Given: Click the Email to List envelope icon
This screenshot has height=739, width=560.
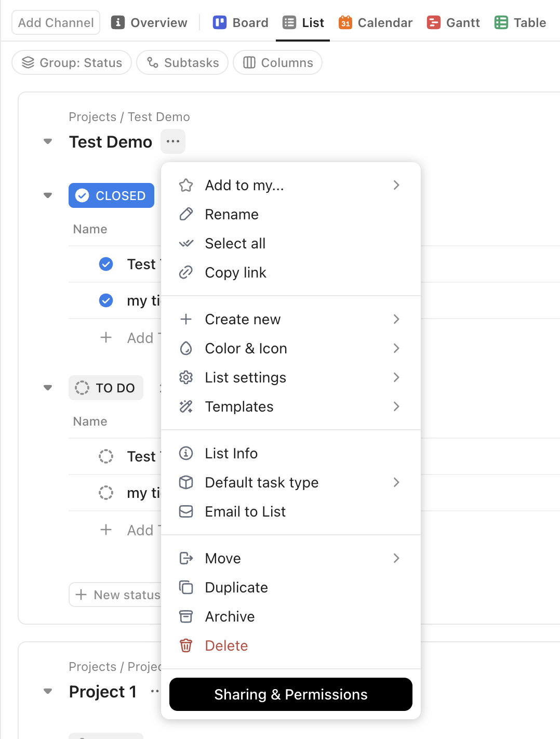Looking at the screenshot, I should tap(186, 511).
